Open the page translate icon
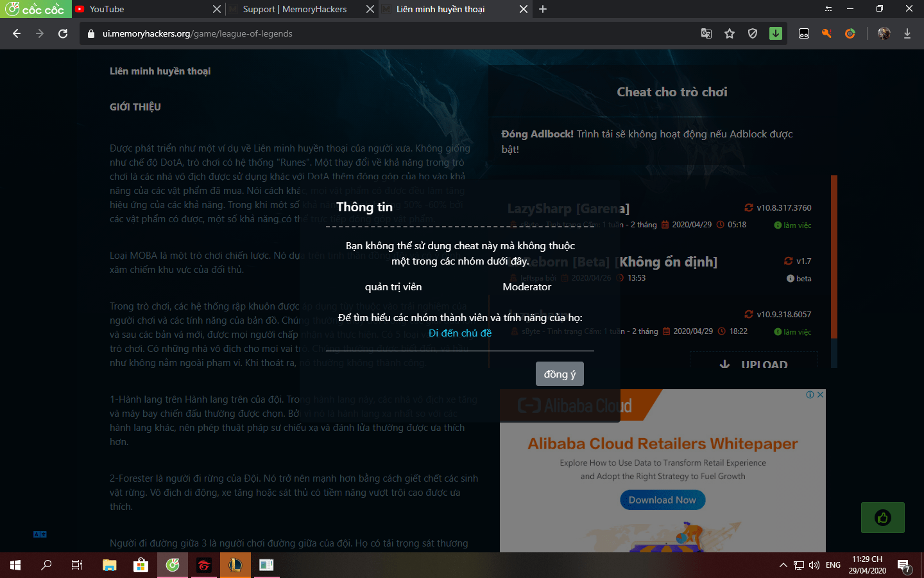This screenshot has height=578, width=924. tap(706, 33)
